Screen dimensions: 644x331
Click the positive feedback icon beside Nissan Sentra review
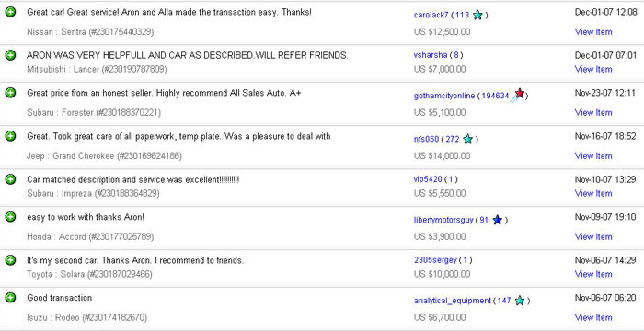(10, 12)
